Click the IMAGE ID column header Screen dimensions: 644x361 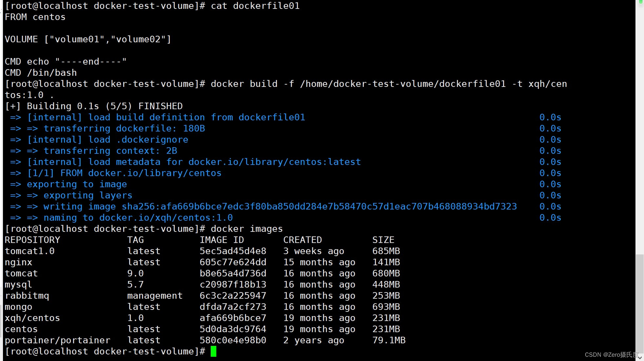tap(222, 240)
